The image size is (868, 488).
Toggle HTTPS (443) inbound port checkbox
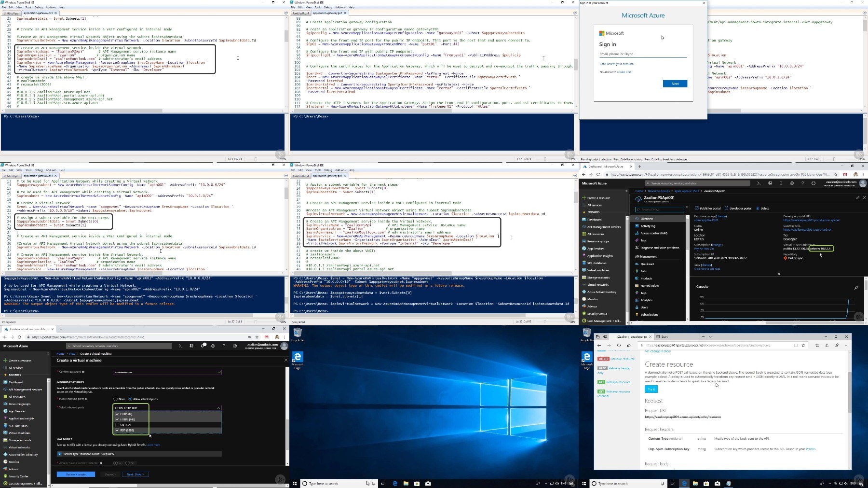pos(117,419)
